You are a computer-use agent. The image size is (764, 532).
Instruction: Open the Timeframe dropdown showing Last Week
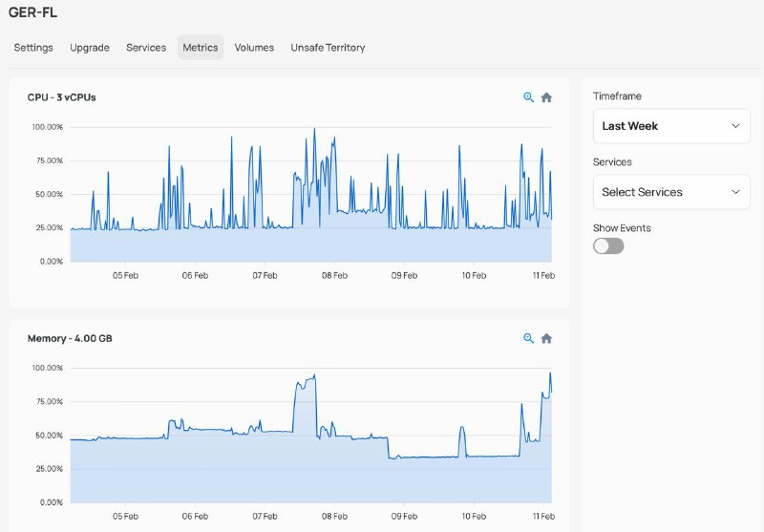pos(670,126)
